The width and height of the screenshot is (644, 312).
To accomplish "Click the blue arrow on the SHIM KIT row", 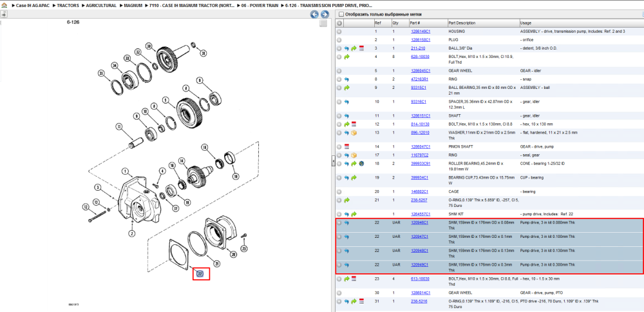I will point(346,214).
